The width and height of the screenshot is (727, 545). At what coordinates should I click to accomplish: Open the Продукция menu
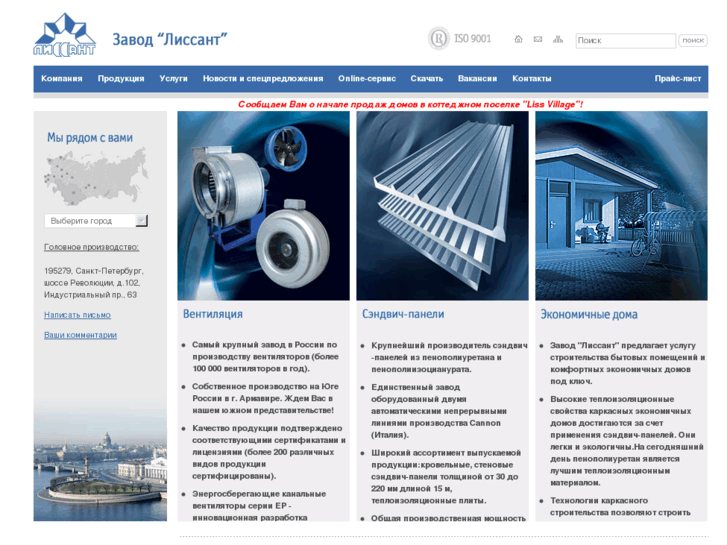[x=121, y=78]
